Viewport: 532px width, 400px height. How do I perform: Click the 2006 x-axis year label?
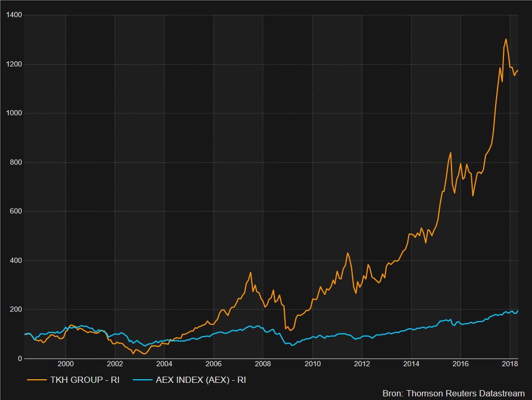pos(214,364)
